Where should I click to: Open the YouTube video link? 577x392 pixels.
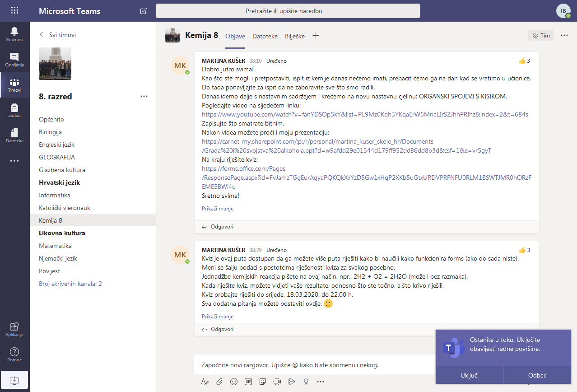(365, 114)
